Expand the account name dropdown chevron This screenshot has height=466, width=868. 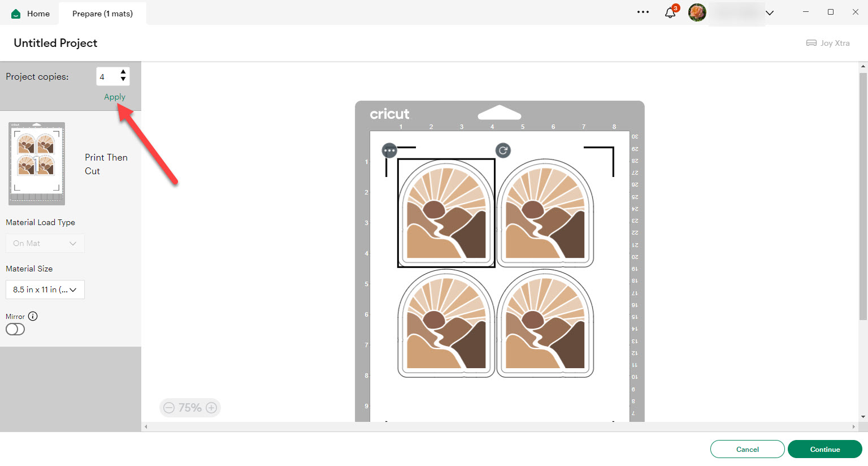(x=770, y=12)
